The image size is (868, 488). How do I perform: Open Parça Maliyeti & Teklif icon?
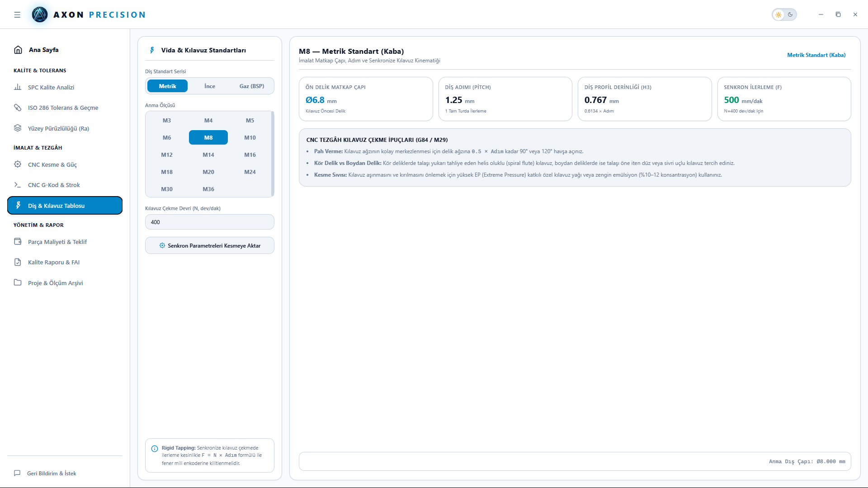pyautogui.click(x=18, y=242)
